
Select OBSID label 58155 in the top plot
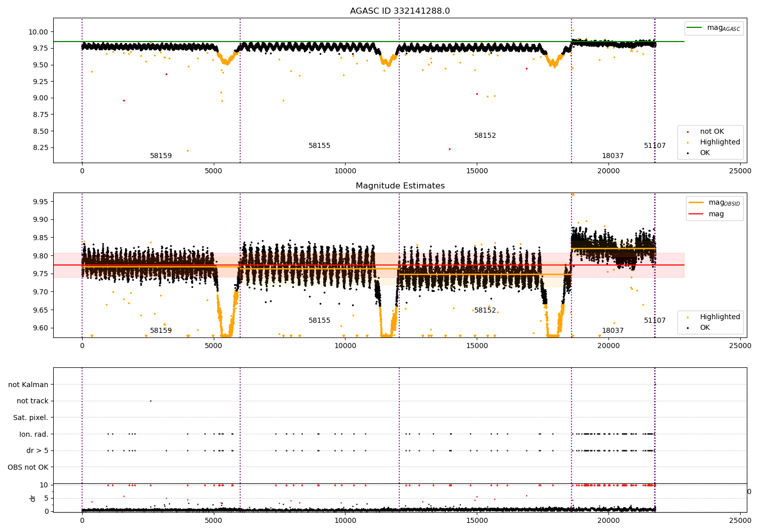coord(319,146)
